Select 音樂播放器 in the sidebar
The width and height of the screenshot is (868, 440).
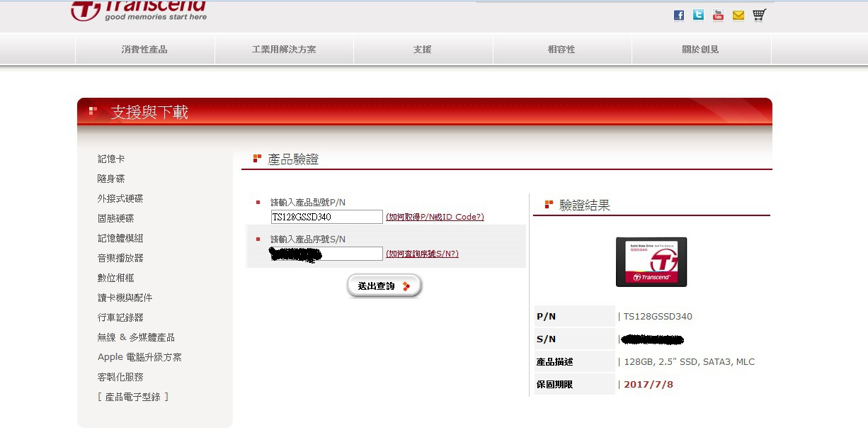click(x=120, y=258)
